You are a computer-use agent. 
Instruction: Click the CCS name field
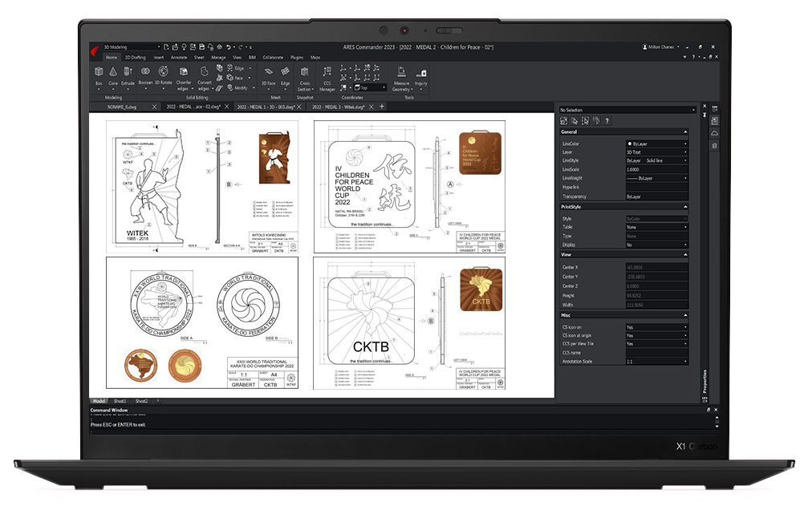656,353
